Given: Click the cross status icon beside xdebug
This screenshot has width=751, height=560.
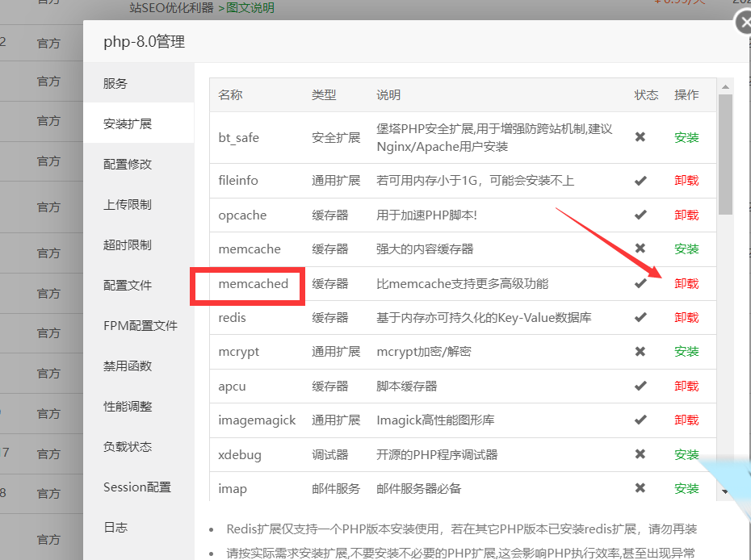Looking at the screenshot, I should (x=640, y=453).
